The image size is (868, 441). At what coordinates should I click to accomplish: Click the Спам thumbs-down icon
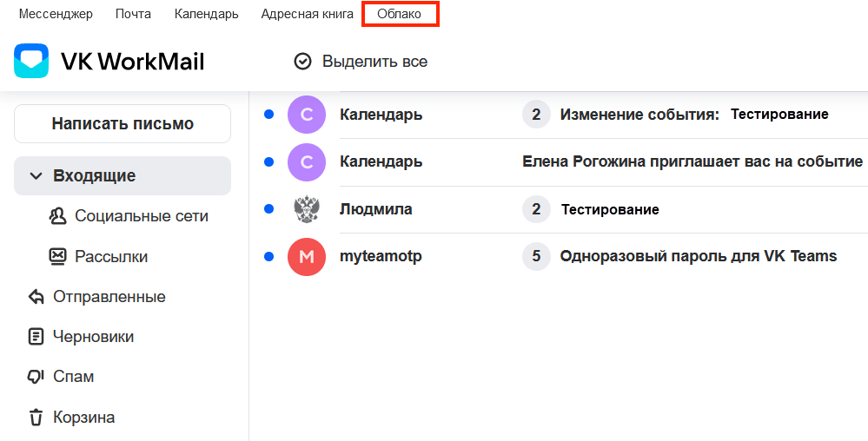tap(36, 377)
